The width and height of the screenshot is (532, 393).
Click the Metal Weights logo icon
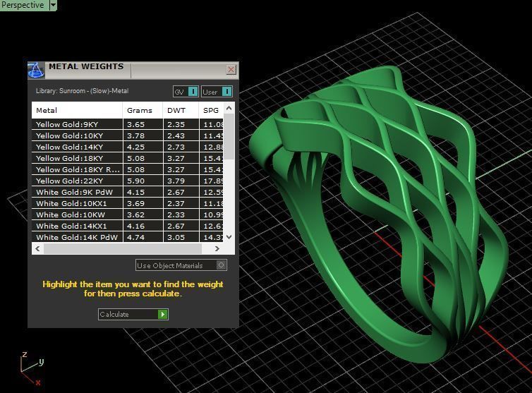(x=36, y=71)
